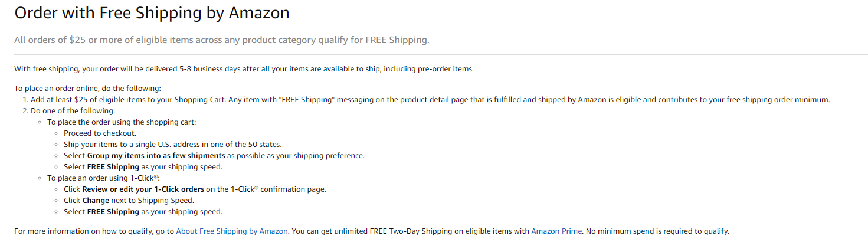Screen dimensions: 868x252
Task: Click the bold word "Change"
Action: click(x=96, y=201)
